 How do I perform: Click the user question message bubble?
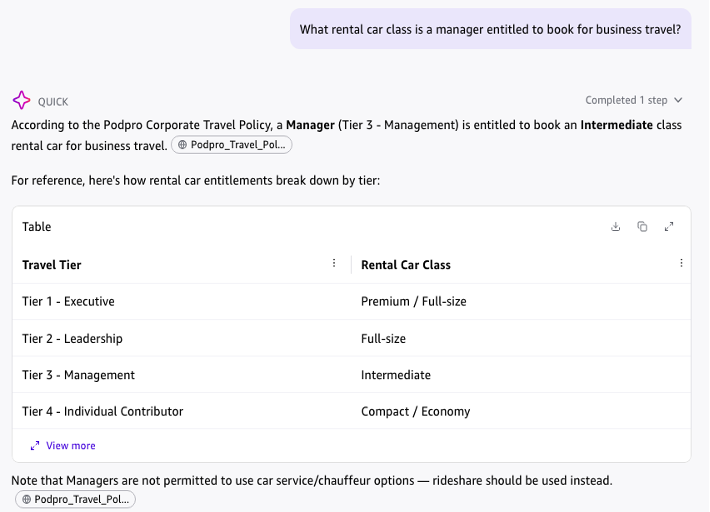tap(490, 29)
